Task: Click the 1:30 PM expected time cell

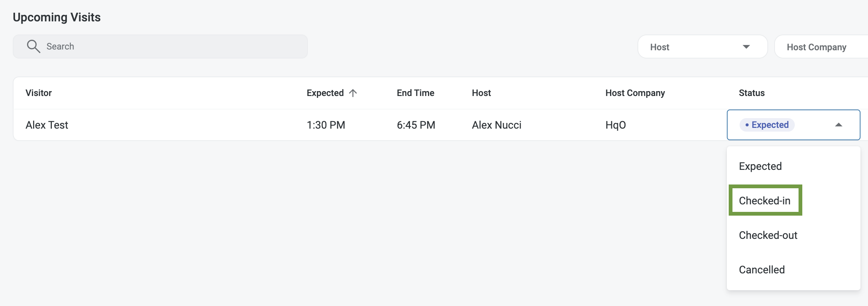Action: click(326, 125)
